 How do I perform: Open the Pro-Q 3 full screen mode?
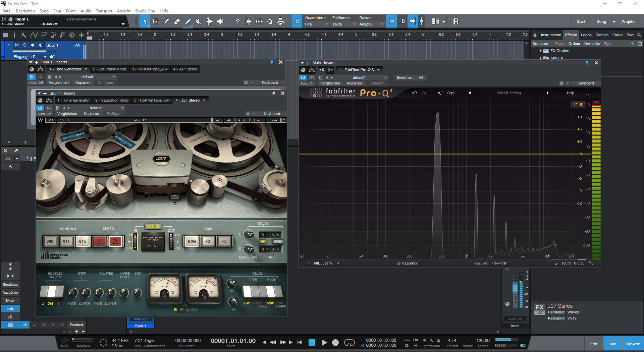tap(587, 93)
